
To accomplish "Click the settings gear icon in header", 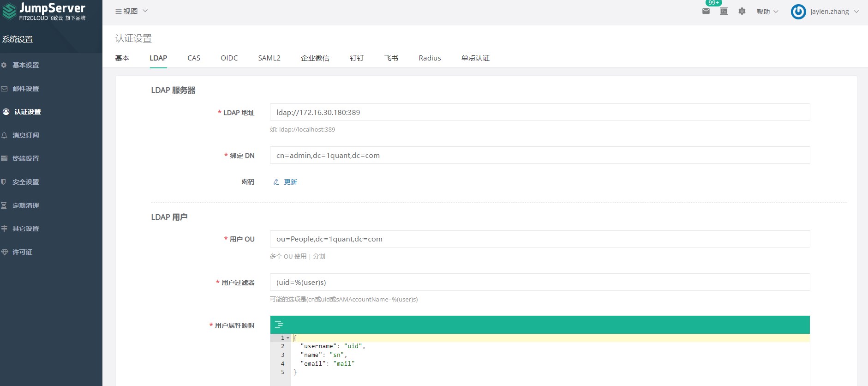I will (742, 11).
